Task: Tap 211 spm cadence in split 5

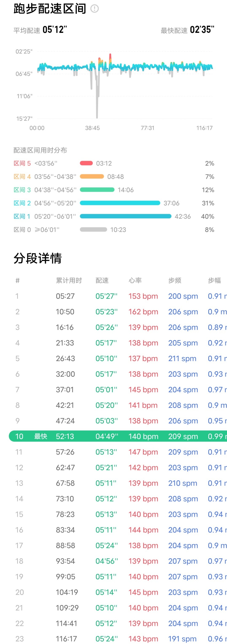Action: pos(182,358)
